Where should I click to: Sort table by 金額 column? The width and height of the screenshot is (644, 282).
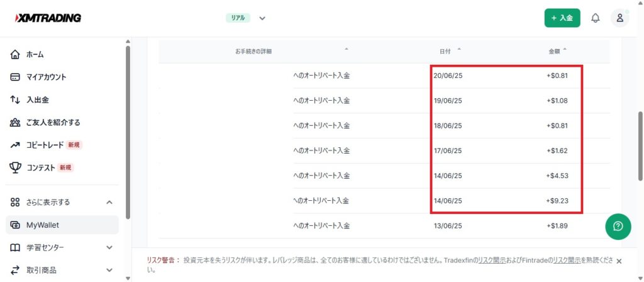click(557, 50)
